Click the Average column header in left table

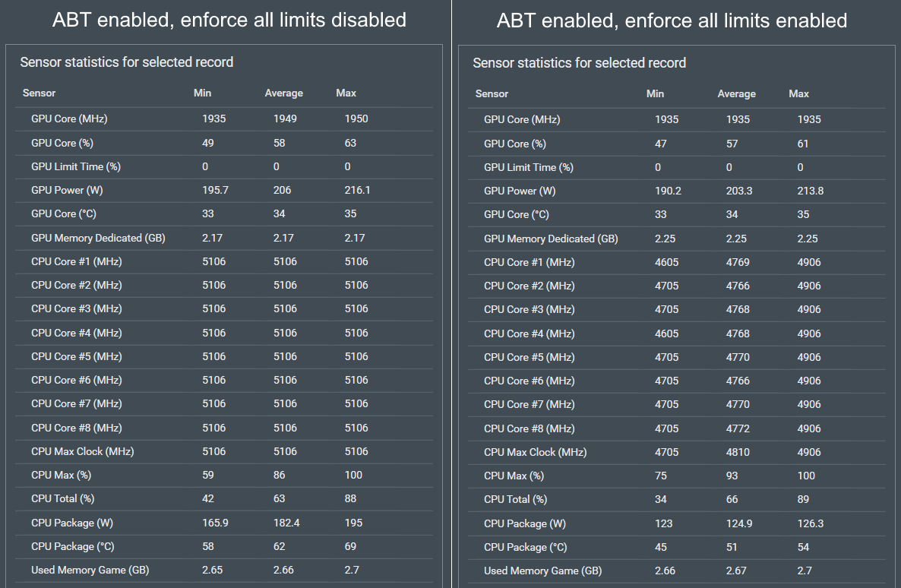(284, 93)
